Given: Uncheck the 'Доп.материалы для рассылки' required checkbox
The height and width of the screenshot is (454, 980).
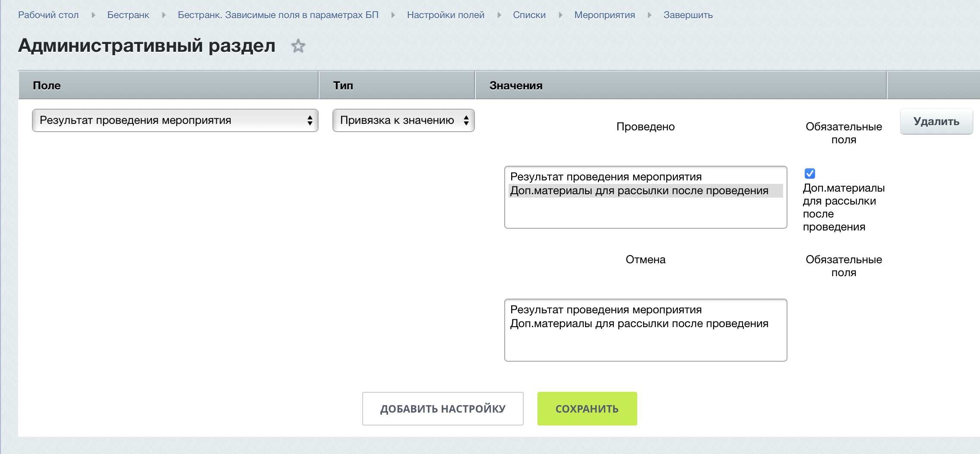Looking at the screenshot, I should click(x=810, y=173).
